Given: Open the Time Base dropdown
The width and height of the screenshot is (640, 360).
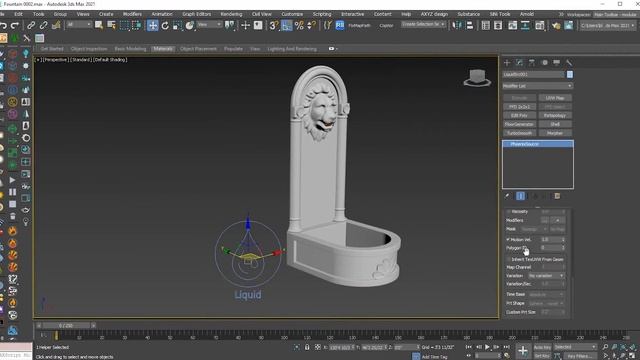Looking at the screenshot, I should coord(546,294).
